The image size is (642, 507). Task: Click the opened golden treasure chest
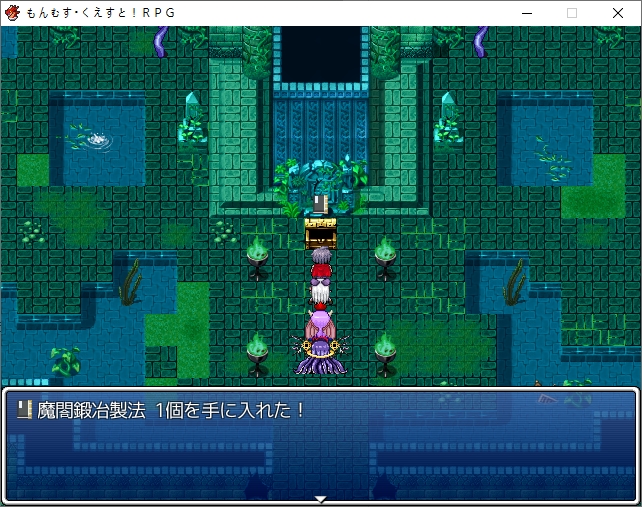[321, 233]
